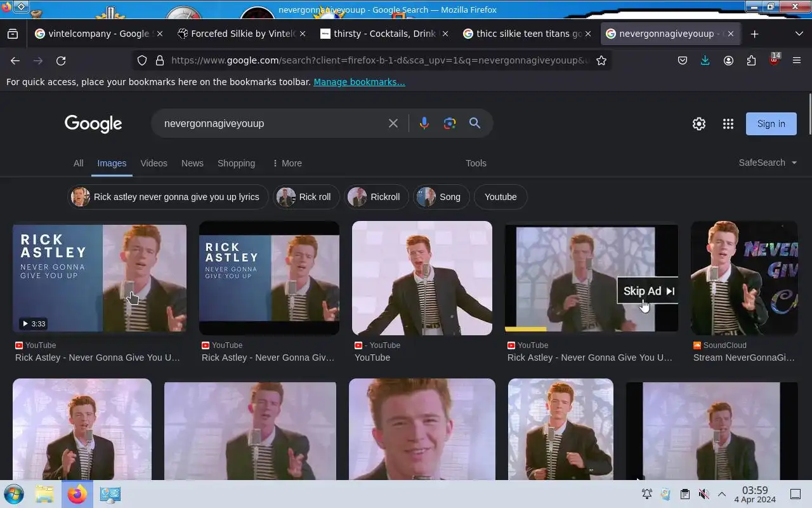The width and height of the screenshot is (812, 508).
Task: Click the Sign in button
Action: point(771,124)
